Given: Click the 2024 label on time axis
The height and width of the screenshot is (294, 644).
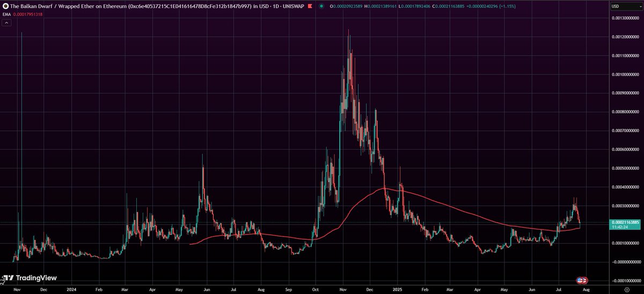Looking at the screenshot, I should (x=70, y=289).
